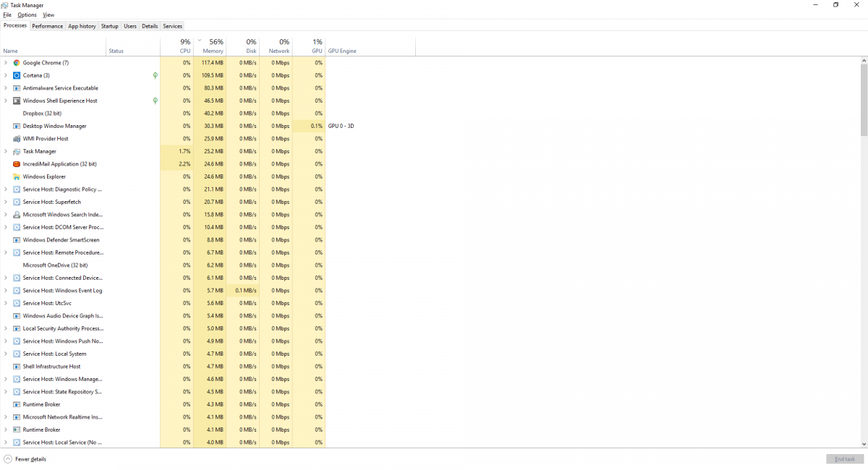Screen dimensions: 868x470
Task: Click the Windows Explorer folder icon
Action: 17,176
